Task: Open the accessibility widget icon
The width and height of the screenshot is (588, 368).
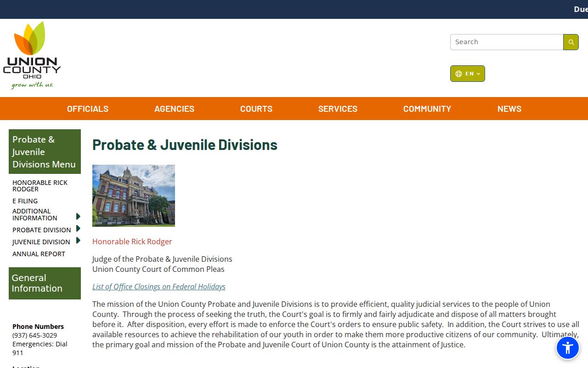Action: pyautogui.click(x=568, y=348)
